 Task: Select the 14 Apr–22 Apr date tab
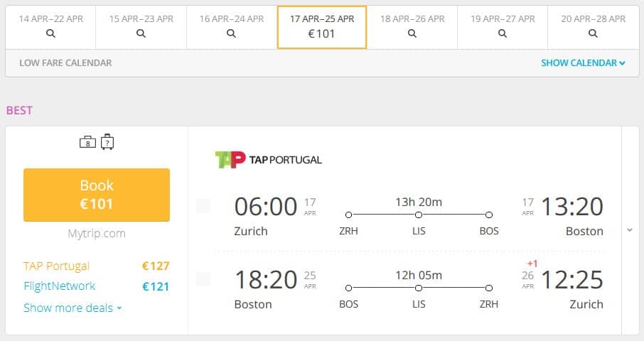(x=50, y=28)
